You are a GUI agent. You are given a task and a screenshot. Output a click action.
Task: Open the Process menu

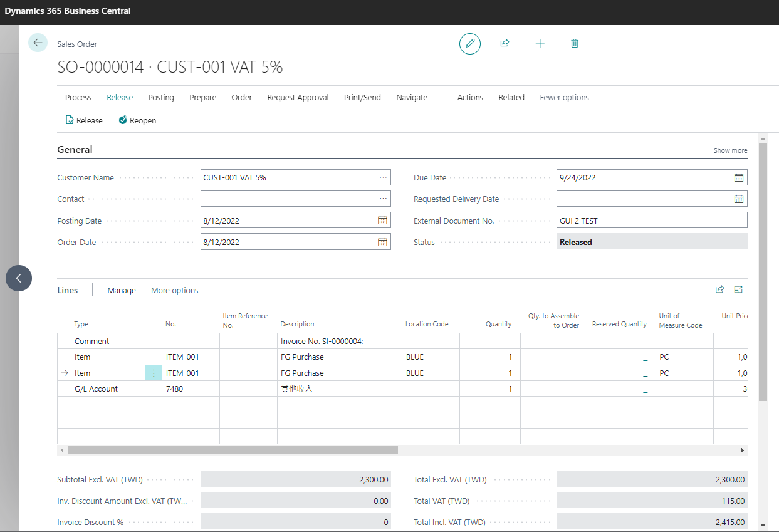78,97
